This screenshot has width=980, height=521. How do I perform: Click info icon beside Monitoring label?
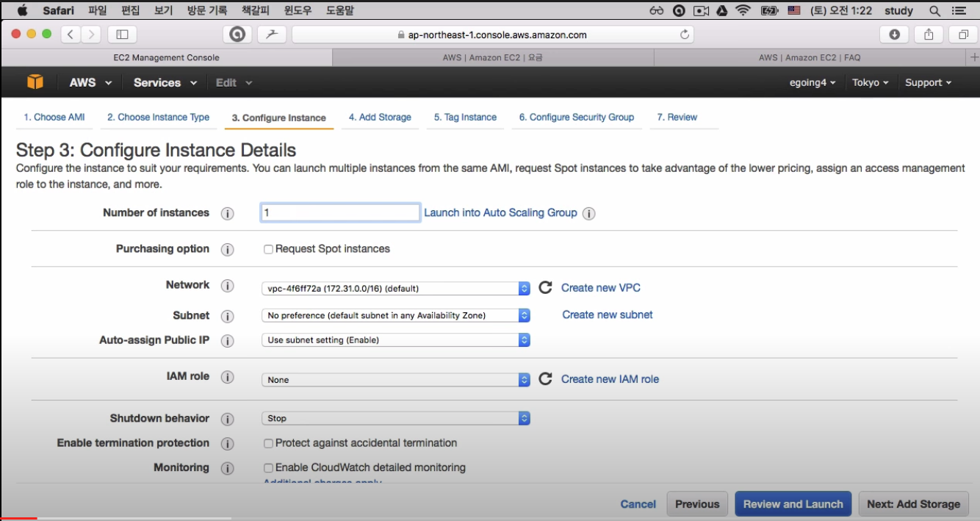[228, 469]
